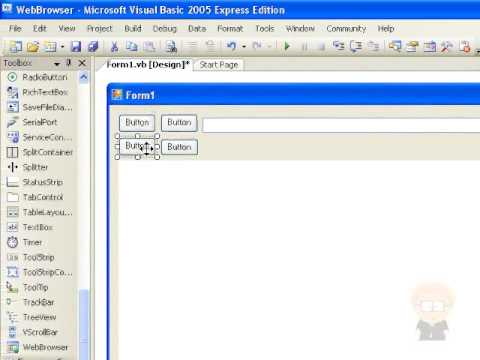Open the Format menu

click(x=230, y=29)
